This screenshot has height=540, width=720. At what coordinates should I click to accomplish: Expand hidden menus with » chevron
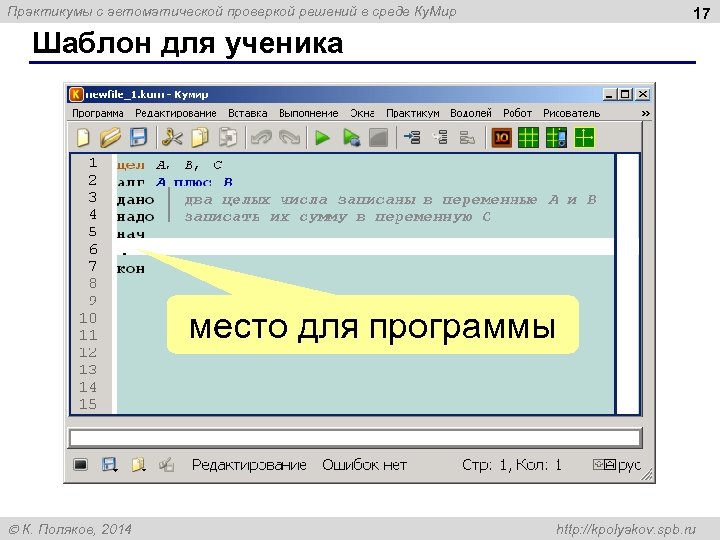646,113
